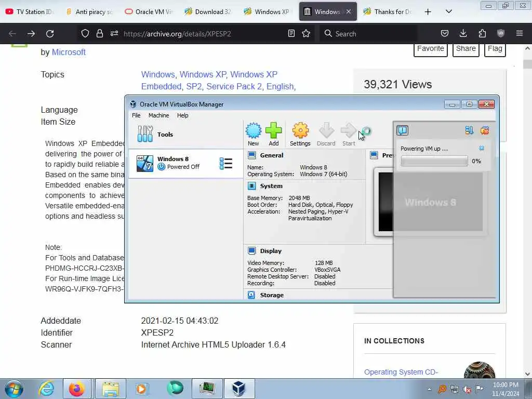Select the Tools wrench icon in VirtualBox

(x=145, y=134)
